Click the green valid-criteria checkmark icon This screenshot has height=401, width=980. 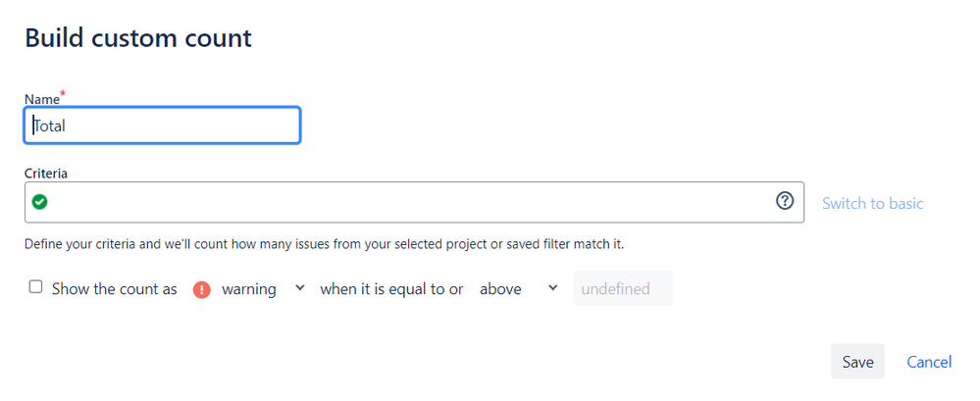[39, 202]
